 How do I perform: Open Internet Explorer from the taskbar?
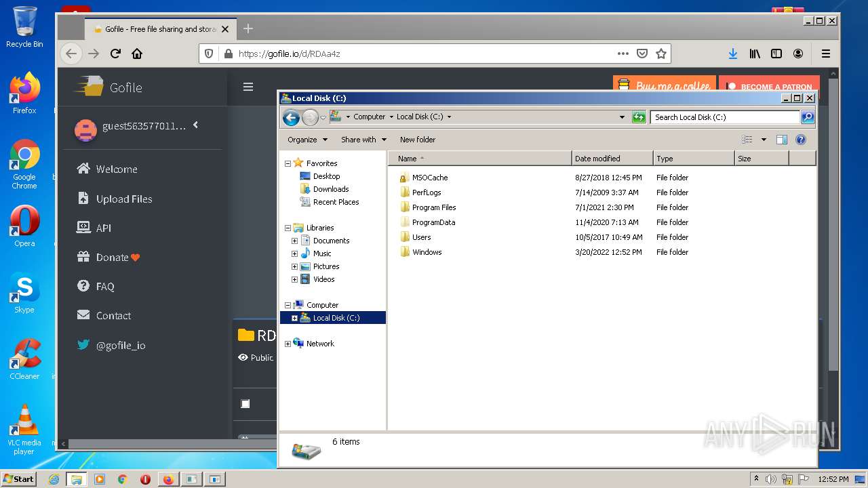pos(54,479)
